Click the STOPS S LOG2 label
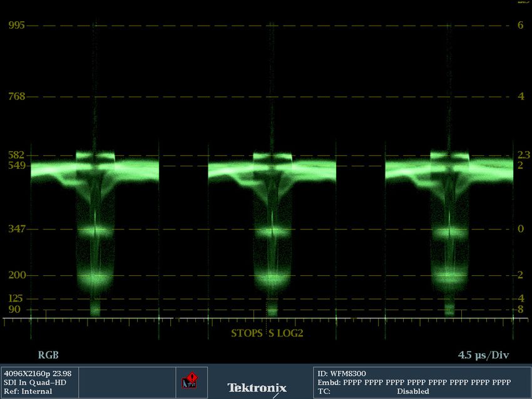This screenshot has width=532, height=399. [267, 333]
